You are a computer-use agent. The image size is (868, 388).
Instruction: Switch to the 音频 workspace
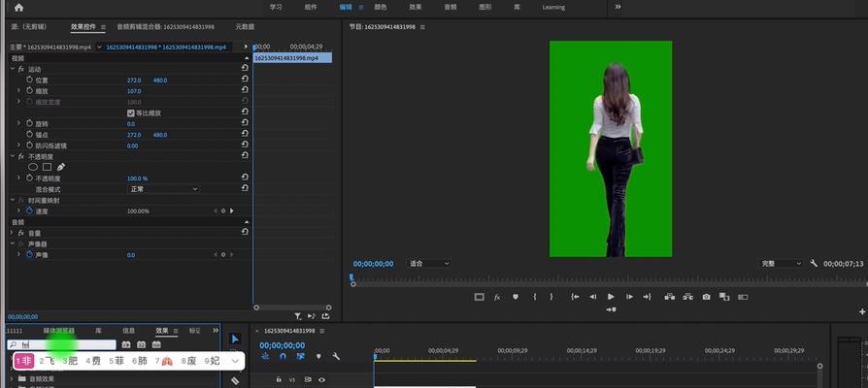point(451,7)
